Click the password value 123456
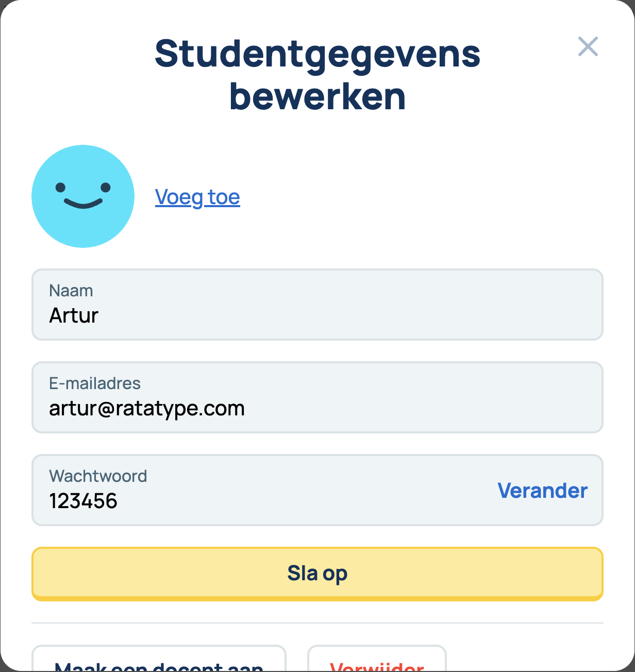Viewport: 635px width, 672px height. click(x=83, y=501)
